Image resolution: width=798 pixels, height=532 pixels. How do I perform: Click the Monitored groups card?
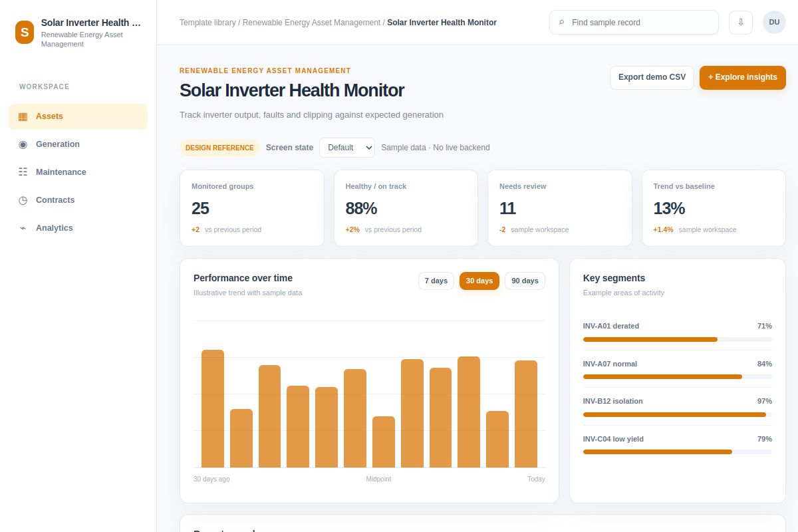(x=252, y=208)
